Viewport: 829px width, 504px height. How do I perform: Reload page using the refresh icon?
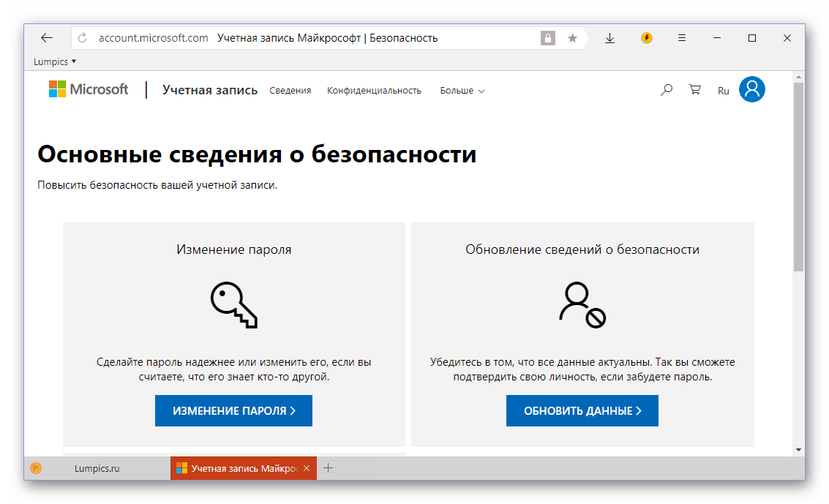click(82, 38)
